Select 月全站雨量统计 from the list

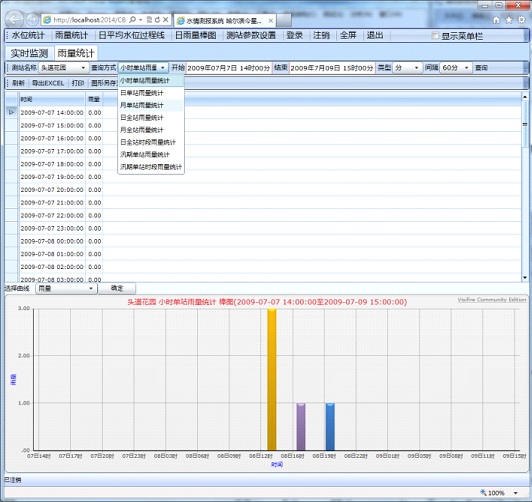click(x=151, y=130)
